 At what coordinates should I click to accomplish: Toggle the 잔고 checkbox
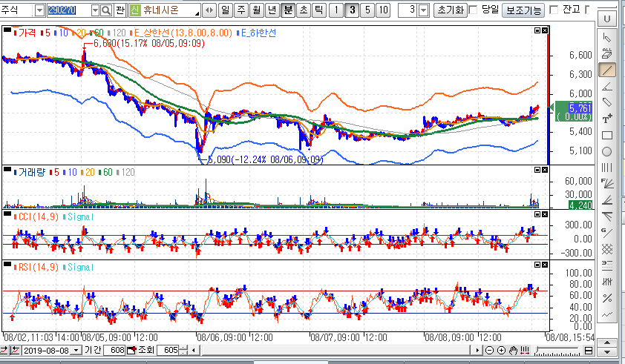pos(554,10)
